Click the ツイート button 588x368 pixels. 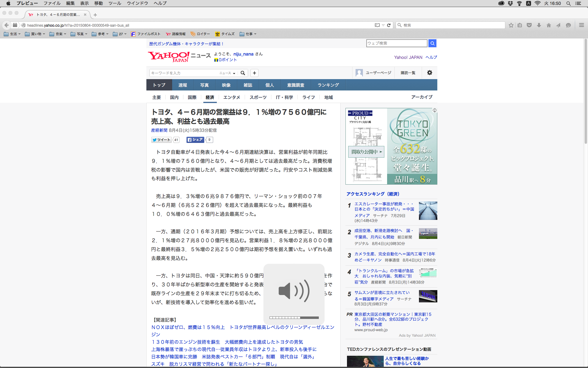161,140
